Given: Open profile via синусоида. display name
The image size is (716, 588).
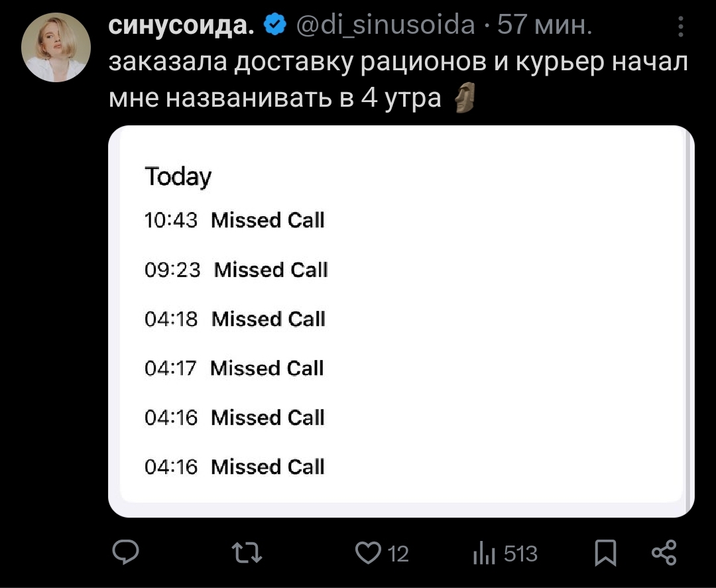Looking at the screenshot, I should coord(181,25).
